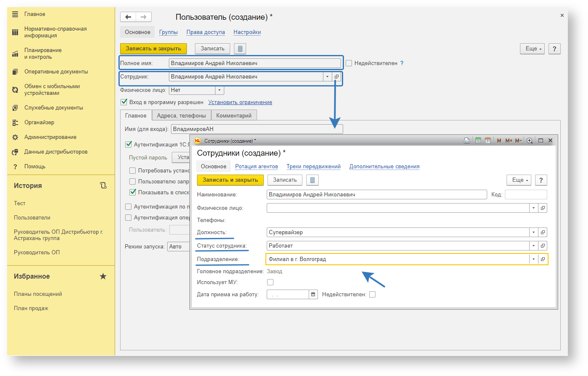The width and height of the screenshot is (588, 376).
Task: Open the Сотрудник field's linked record
Action: click(336, 77)
